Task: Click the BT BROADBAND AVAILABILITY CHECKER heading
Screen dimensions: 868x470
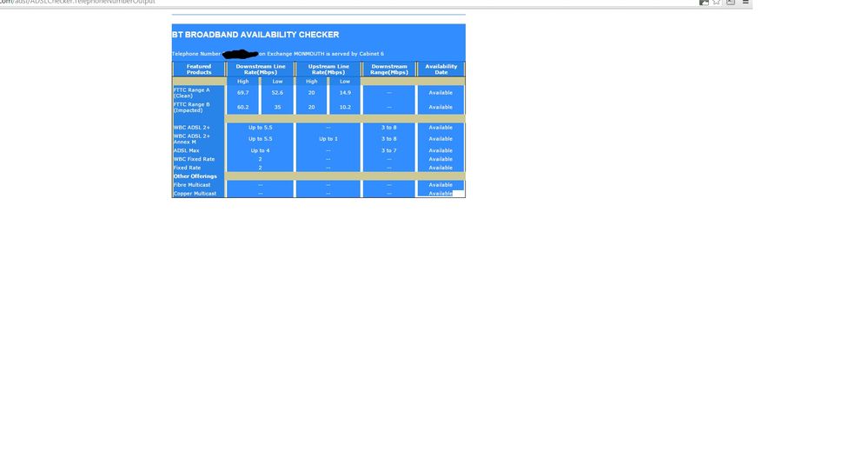Action: pyautogui.click(x=255, y=35)
